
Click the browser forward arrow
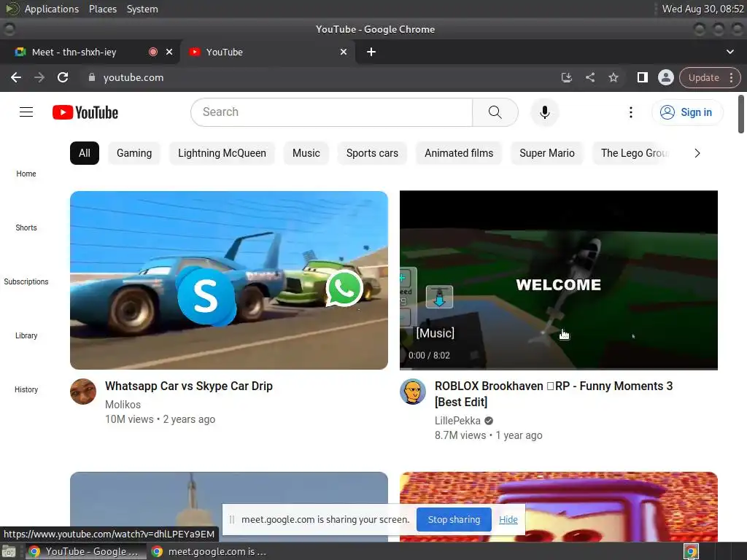click(x=39, y=77)
